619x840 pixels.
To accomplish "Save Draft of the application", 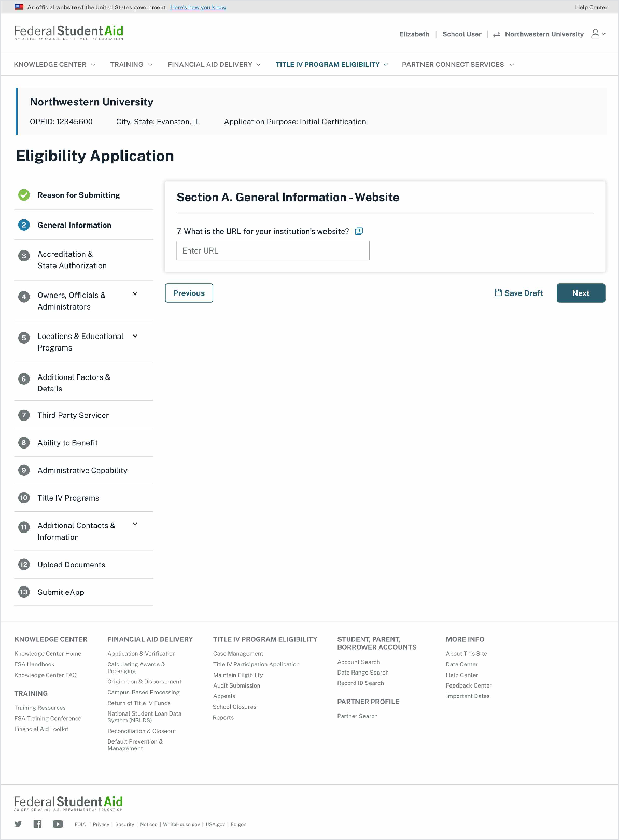I will (519, 293).
